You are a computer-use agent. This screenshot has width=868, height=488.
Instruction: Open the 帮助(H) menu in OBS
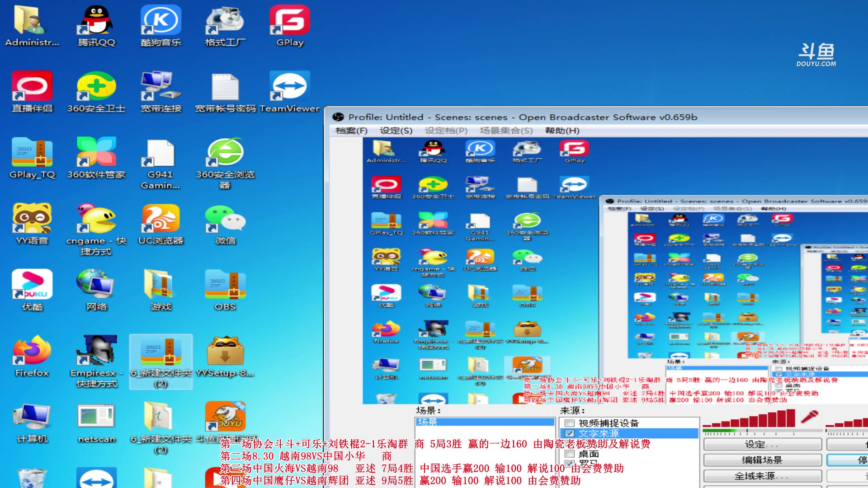tap(562, 131)
